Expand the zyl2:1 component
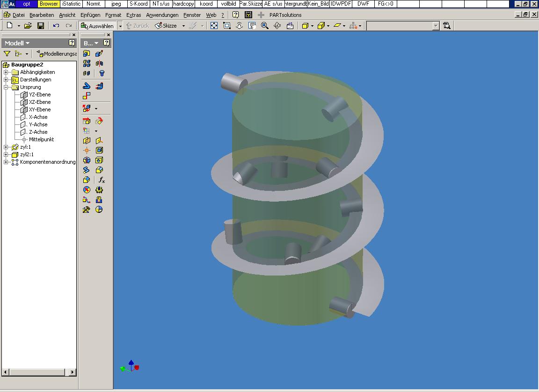This screenshot has width=539, height=392. point(6,154)
